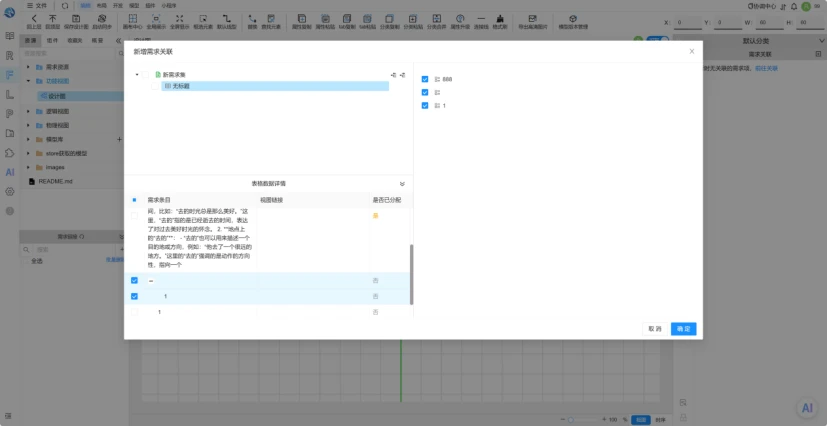Activate the 格式刷 format painter
Image resolution: width=827 pixels, height=426 pixels.
(x=499, y=18)
